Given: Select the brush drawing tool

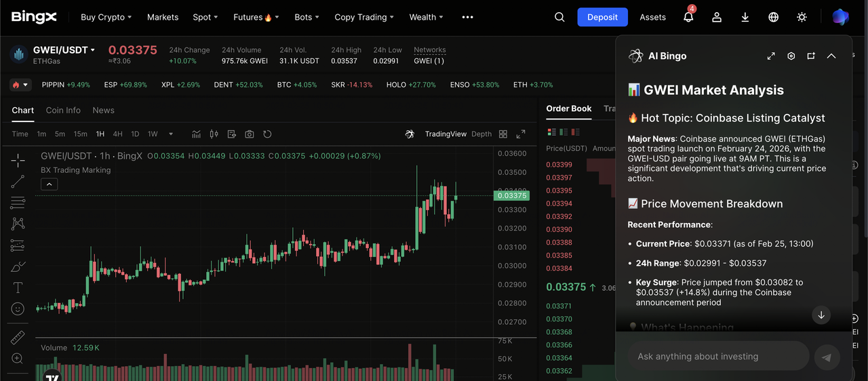Looking at the screenshot, I should pyautogui.click(x=18, y=266).
